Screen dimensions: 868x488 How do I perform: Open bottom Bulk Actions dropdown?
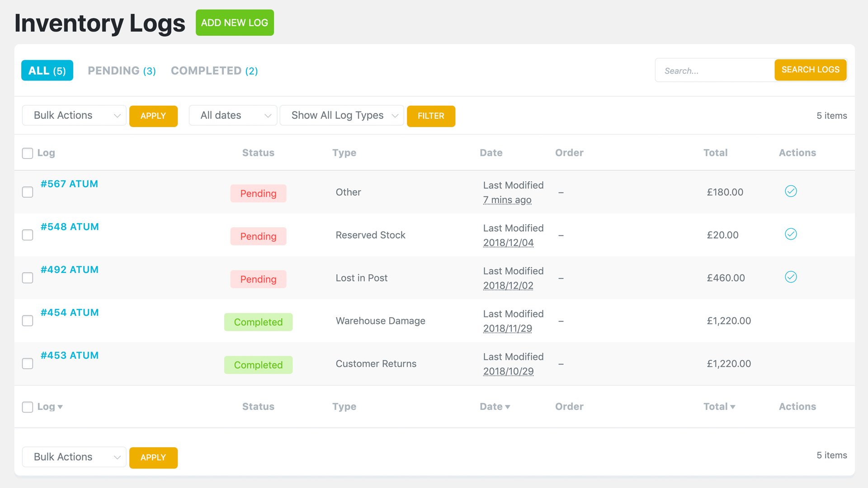click(x=74, y=457)
